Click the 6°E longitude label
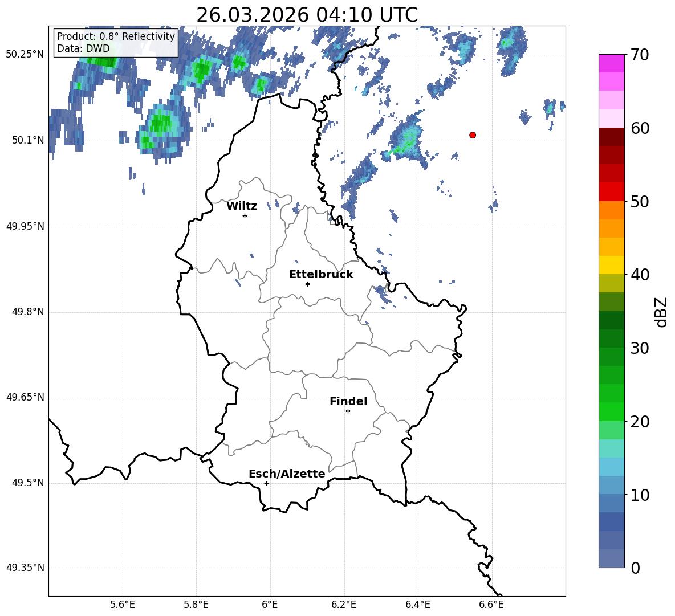 270,605
